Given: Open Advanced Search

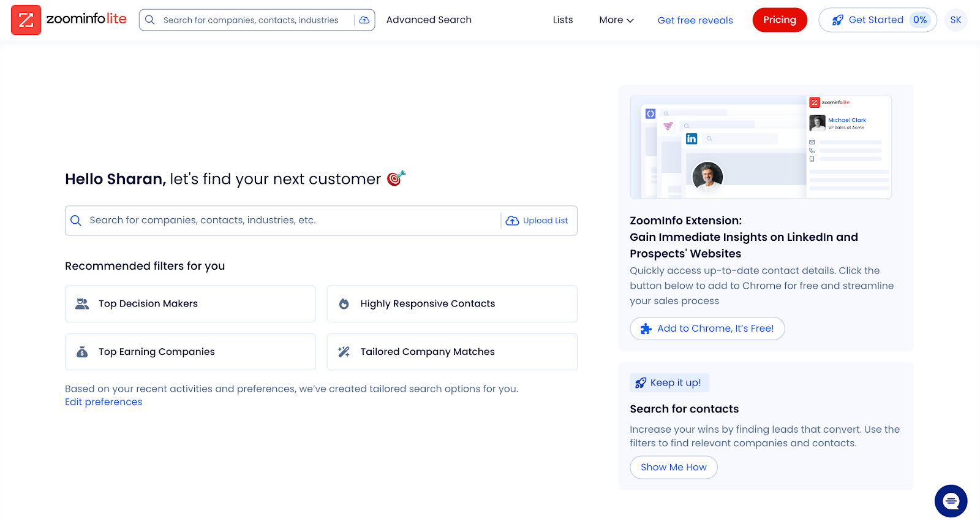Looking at the screenshot, I should pos(429,20).
